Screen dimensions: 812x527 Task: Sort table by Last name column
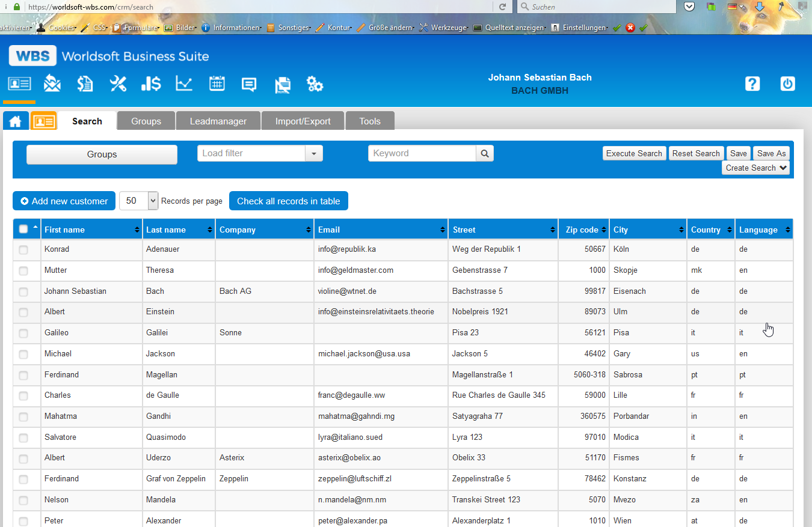(179, 230)
